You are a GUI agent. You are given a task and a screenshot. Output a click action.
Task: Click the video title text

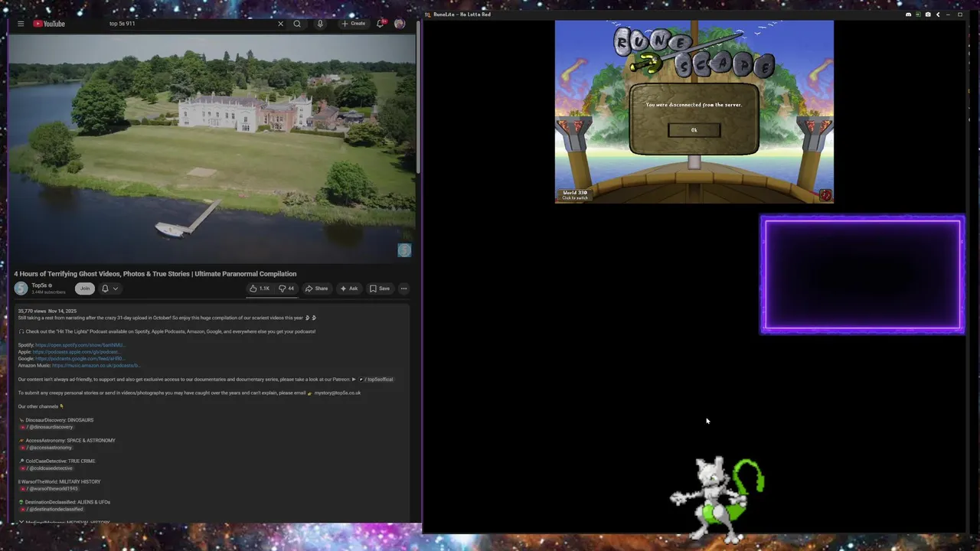155,274
